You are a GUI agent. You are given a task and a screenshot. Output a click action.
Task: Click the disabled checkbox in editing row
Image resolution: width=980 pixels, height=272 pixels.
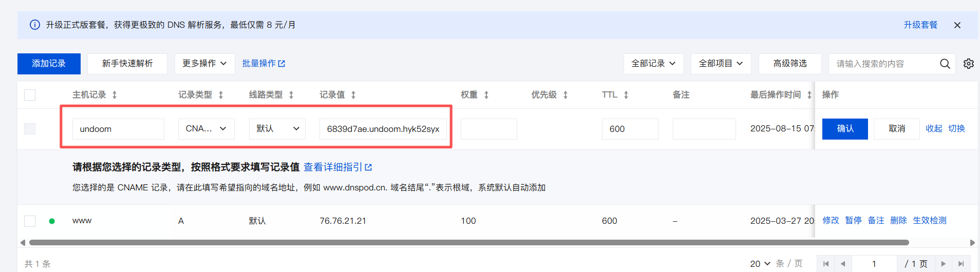point(30,129)
